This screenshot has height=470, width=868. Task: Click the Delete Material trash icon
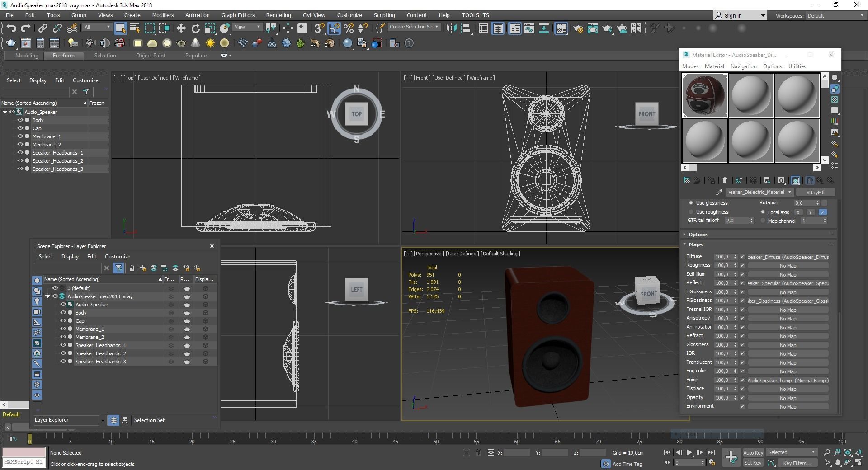click(725, 180)
